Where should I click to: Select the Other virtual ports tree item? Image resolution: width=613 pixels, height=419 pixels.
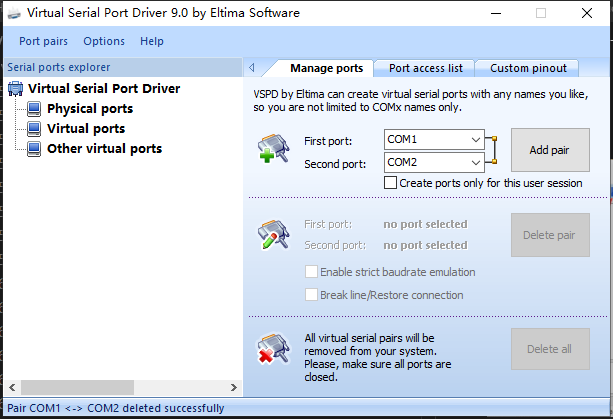(104, 149)
